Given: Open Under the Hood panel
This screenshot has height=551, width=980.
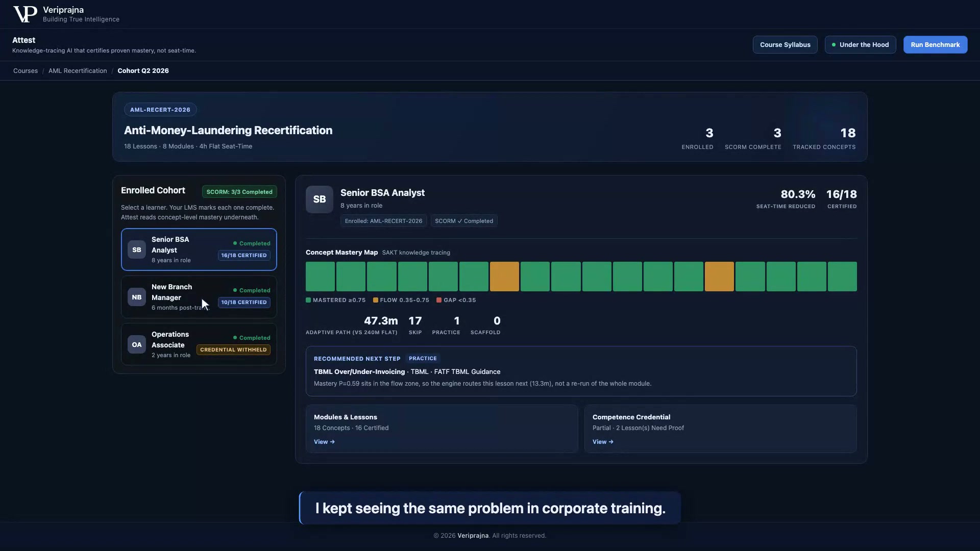Looking at the screenshot, I should pos(860,45).
